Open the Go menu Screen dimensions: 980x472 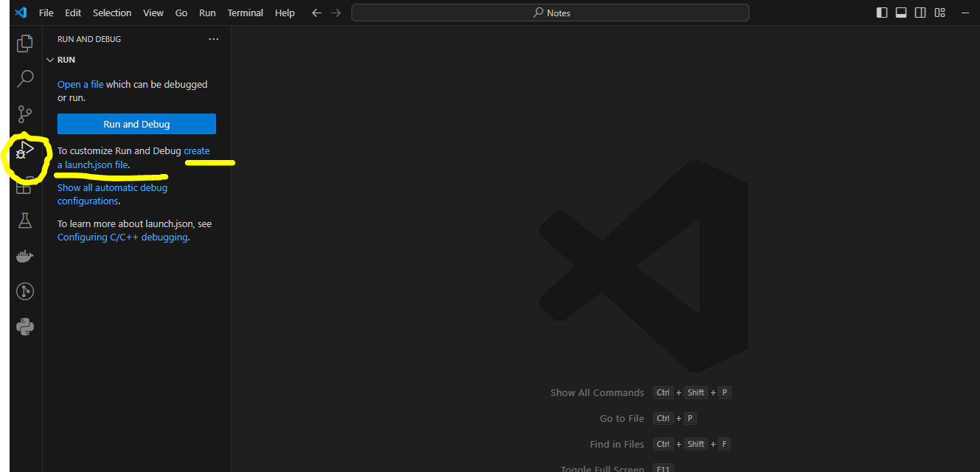tap(181, 13)
